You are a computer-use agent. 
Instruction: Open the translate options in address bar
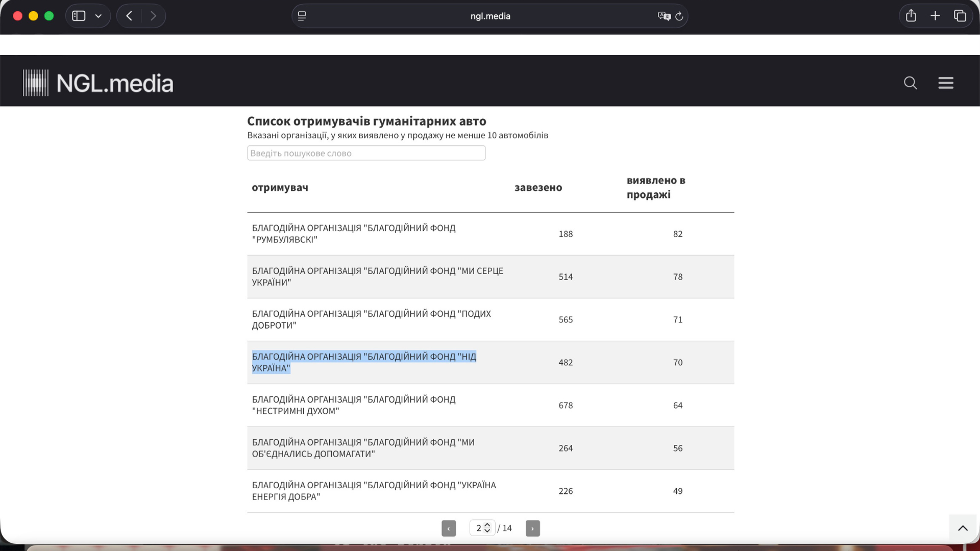pos(665,16)
